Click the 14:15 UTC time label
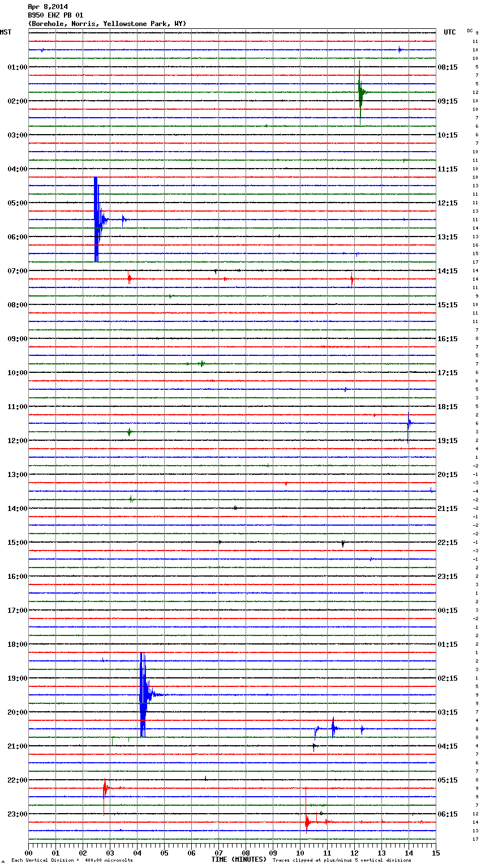481x868 pixels. (x=448, y=271)
